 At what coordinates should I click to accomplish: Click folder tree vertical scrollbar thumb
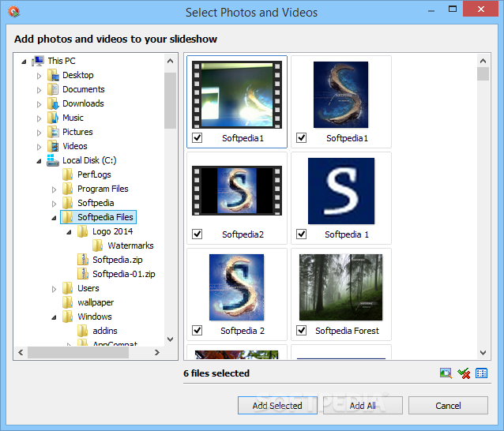coord(171,100)
